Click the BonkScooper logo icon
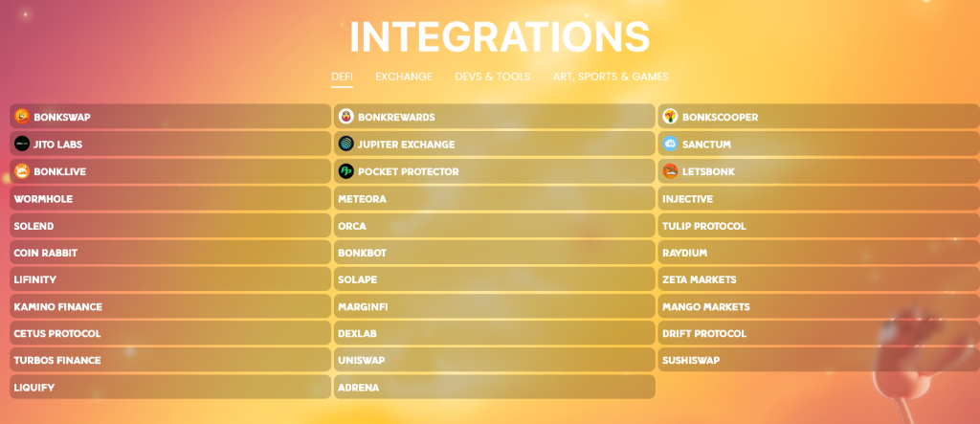980x424 pixels. (x=670, y=117)
